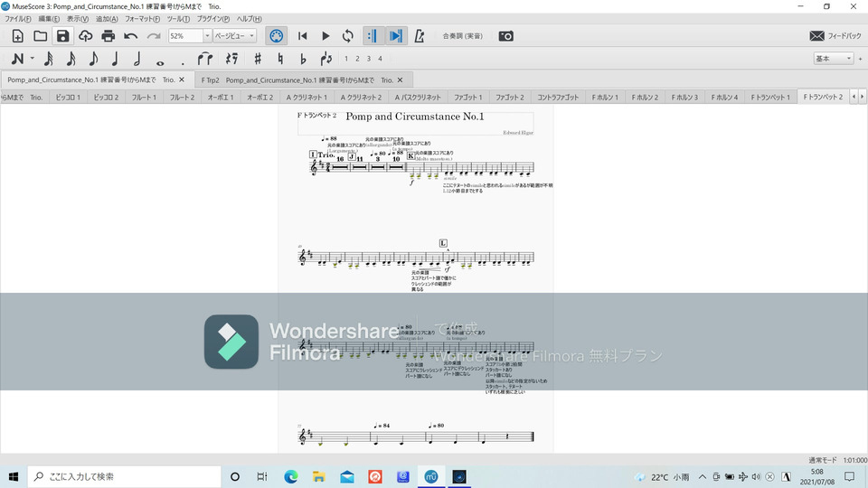Add a tie to the selected note
This screenshot has height=488, width=868.
click(x=205, y=59)
